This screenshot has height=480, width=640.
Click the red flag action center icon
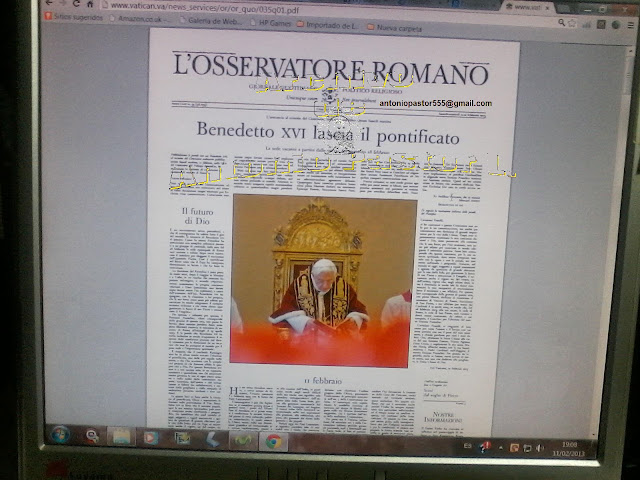(x=485, y=447)
